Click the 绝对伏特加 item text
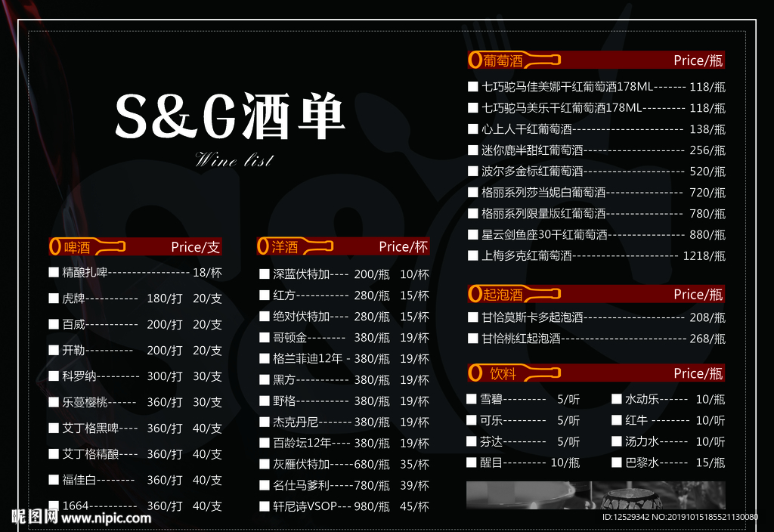Image resolution: width=774 pixels, height=532 pixels. click(x=301, y=317)
